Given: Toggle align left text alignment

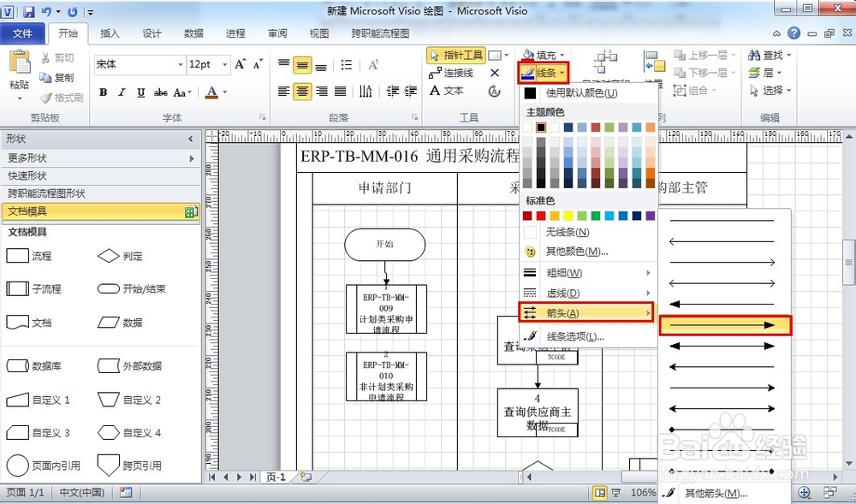Looking at the screenshot, I should click(x=283, y=91).
